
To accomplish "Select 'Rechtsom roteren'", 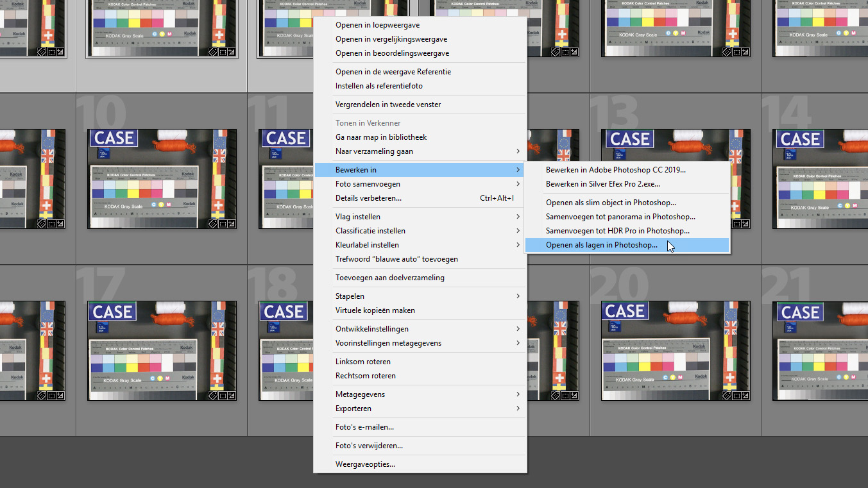I will point(420,376).
